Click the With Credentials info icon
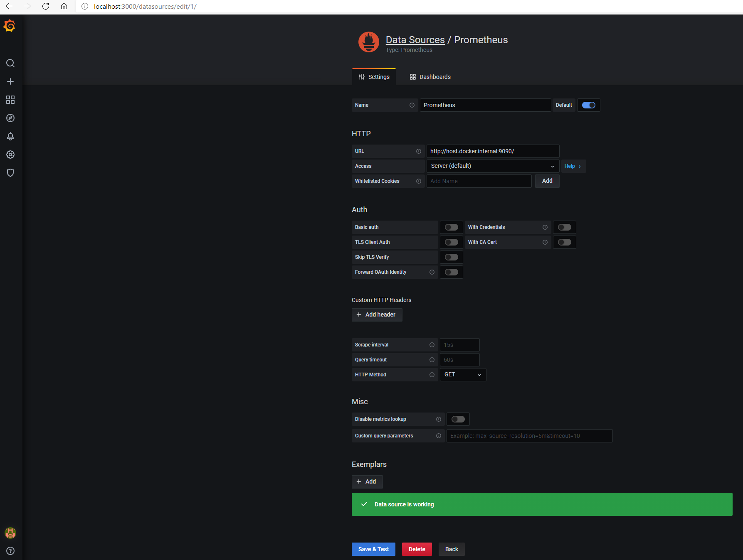This screenshot has height=560, width=743. tap(545, 227)
